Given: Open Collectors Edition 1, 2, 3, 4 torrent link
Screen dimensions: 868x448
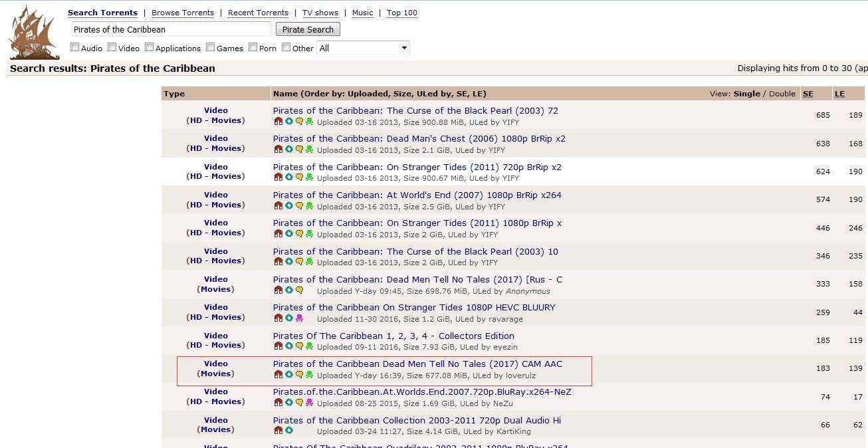Looking at the screenshot, I should 393,336.
